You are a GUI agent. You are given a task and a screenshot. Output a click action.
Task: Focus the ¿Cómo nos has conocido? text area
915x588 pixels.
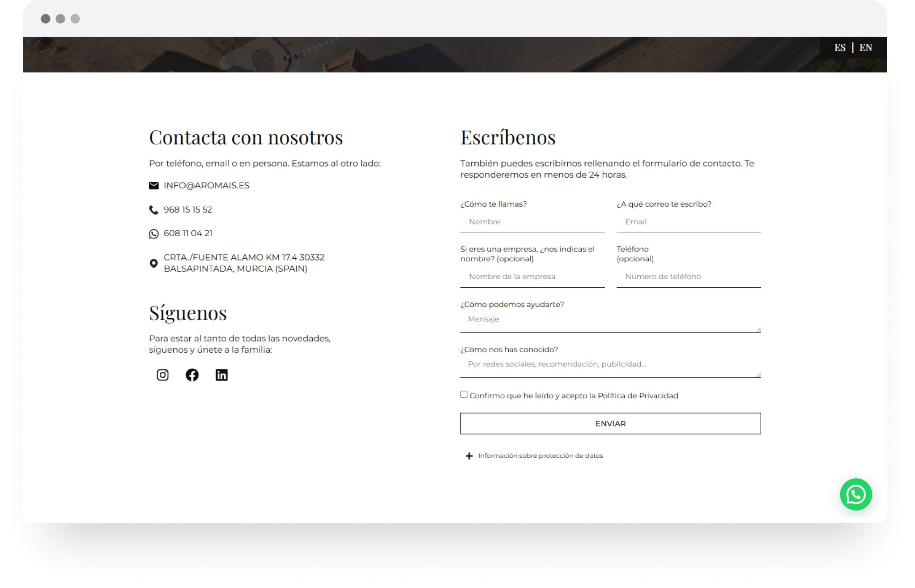[610, 367]
